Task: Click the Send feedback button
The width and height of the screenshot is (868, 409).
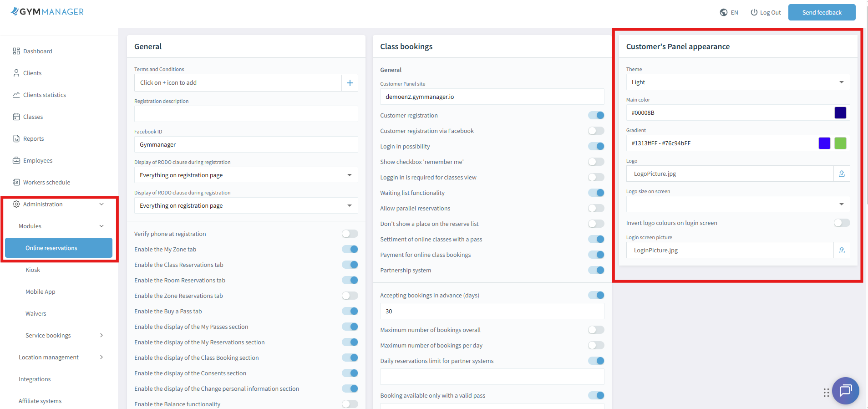Action: pyautogui.click(x=822, y=12)
